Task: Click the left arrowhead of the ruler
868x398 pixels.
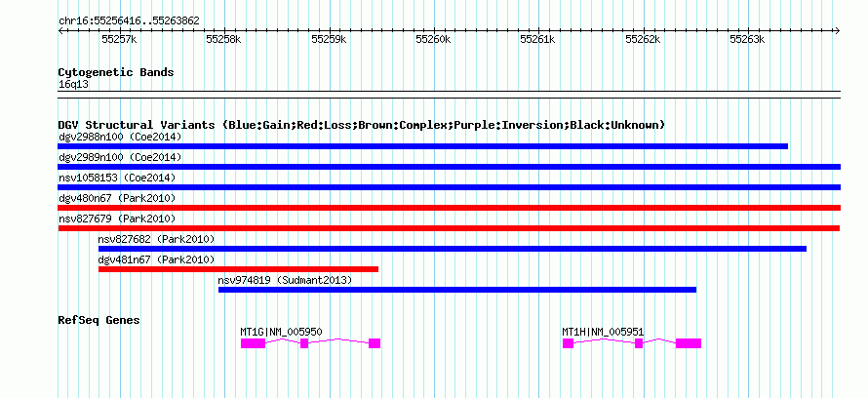Action: tap(60, 30)
